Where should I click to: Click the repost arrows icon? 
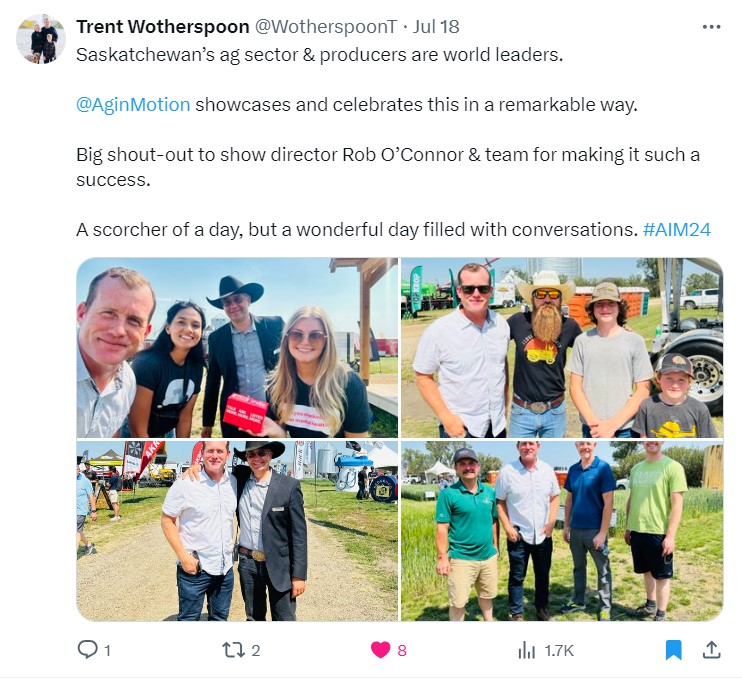(234, 650)
